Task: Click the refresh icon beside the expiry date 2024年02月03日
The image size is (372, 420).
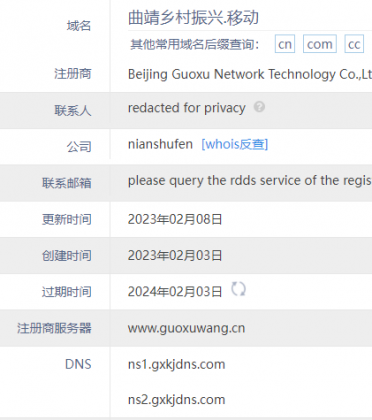Action: tap(239, 289)
